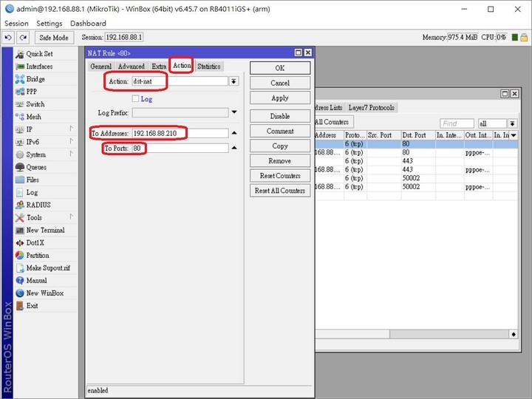Viewport: 532px width, 399px height.
Task: Open the Settings menu
Action: point(50,24)
